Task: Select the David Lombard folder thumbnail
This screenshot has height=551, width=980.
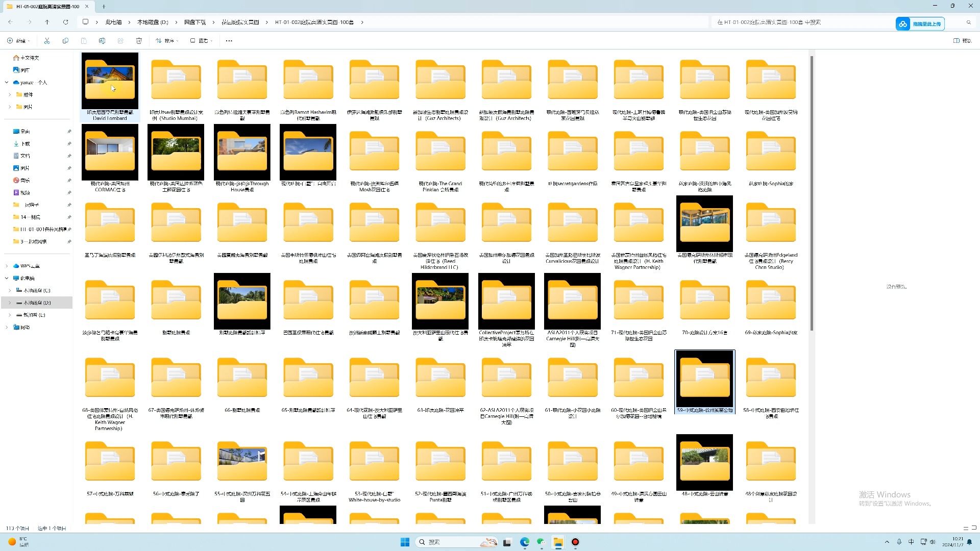Action: [x=110, y=80]
